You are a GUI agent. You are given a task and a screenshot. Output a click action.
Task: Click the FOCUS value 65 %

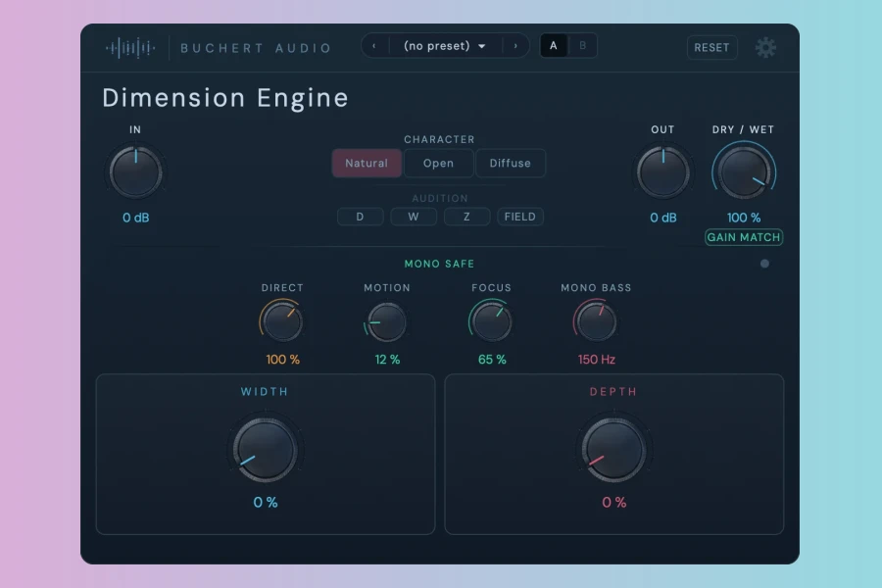point(492,360)
